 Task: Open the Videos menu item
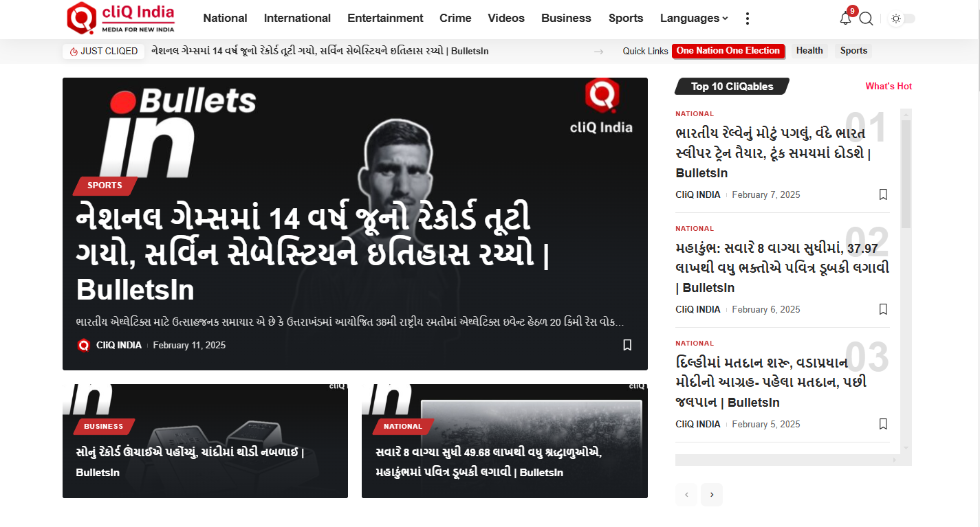coord(506,19)
